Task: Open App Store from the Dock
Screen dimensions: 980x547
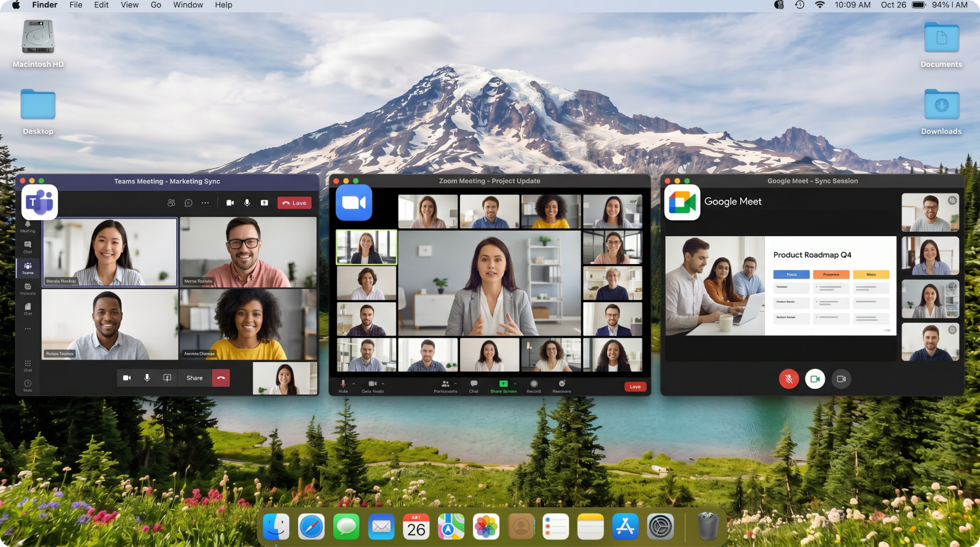Action: tap(625, 527)
